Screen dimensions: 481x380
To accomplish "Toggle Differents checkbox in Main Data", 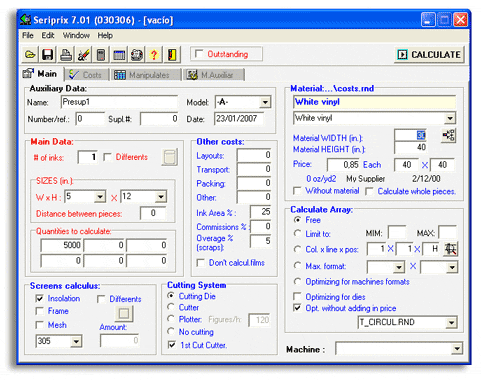I will (x=107, y=157).
